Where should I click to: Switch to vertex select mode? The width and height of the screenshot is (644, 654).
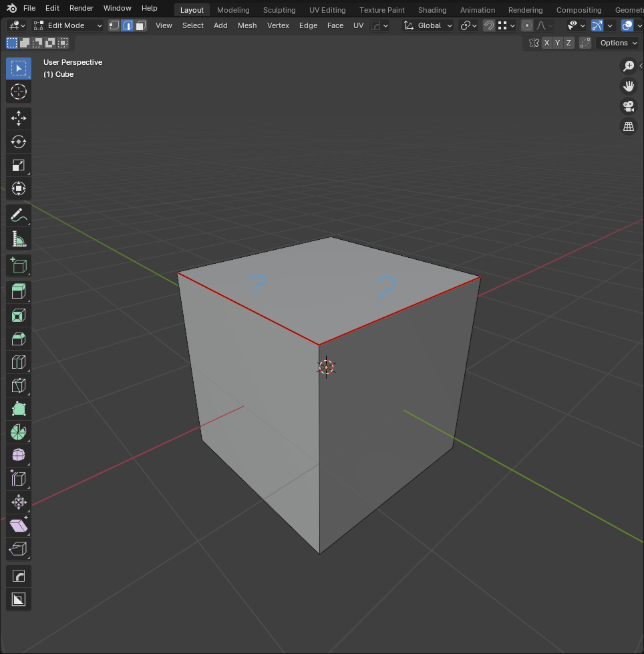[114, 26]
